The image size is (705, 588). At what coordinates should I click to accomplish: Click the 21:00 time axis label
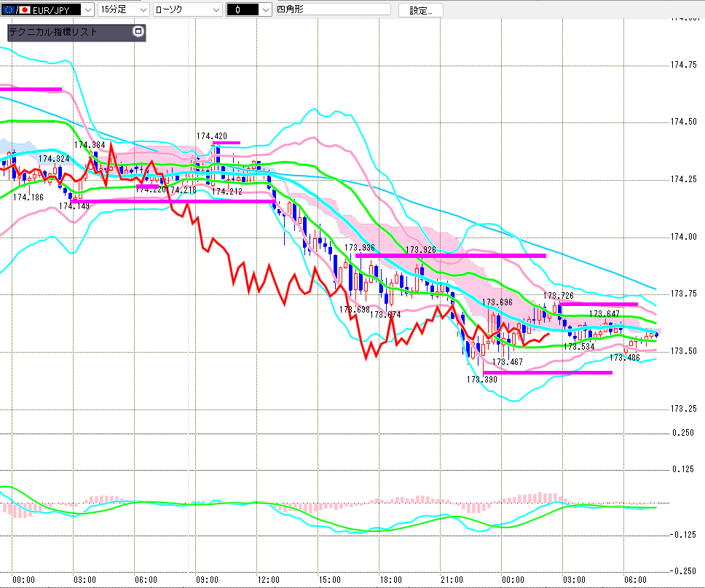[452, 580]
